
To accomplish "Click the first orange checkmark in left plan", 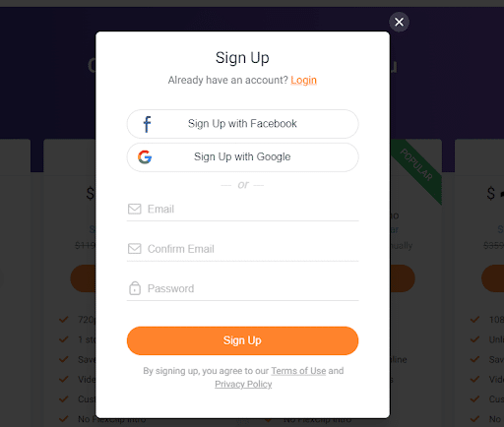I will 64,319.
